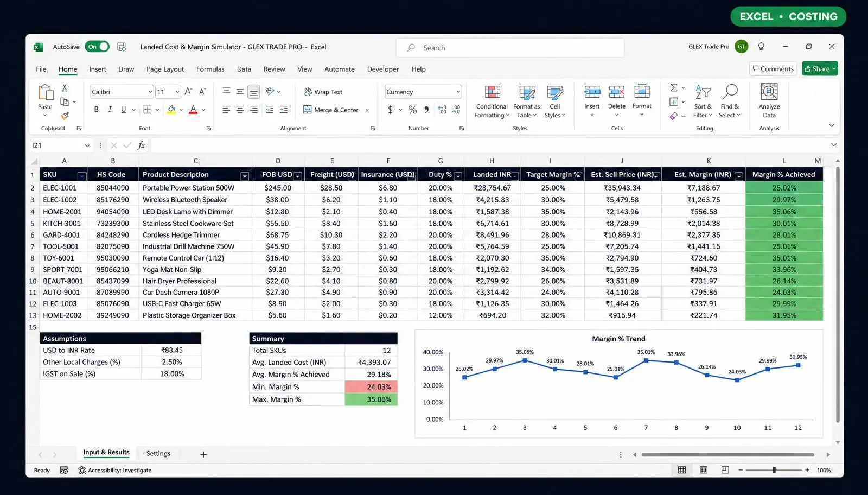The height and width of the screenshot is (495, 868).
Task: Open the File menu
Action: click(41, 69)
